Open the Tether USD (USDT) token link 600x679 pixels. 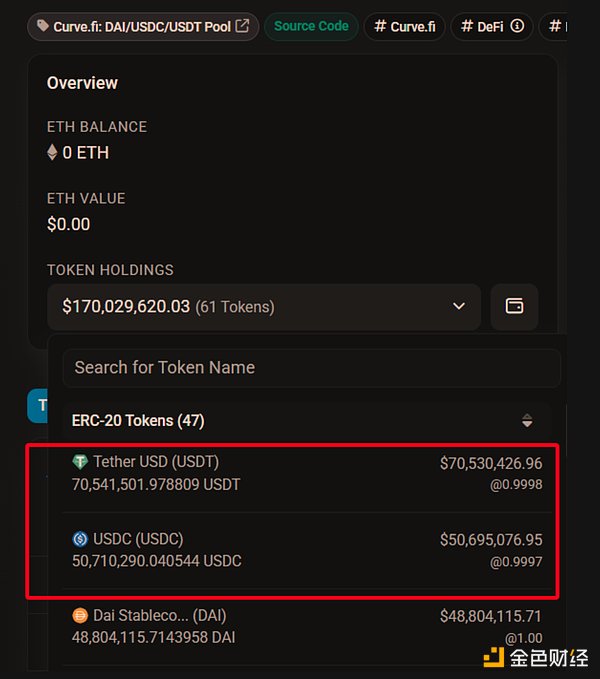[x=156, y=462]
